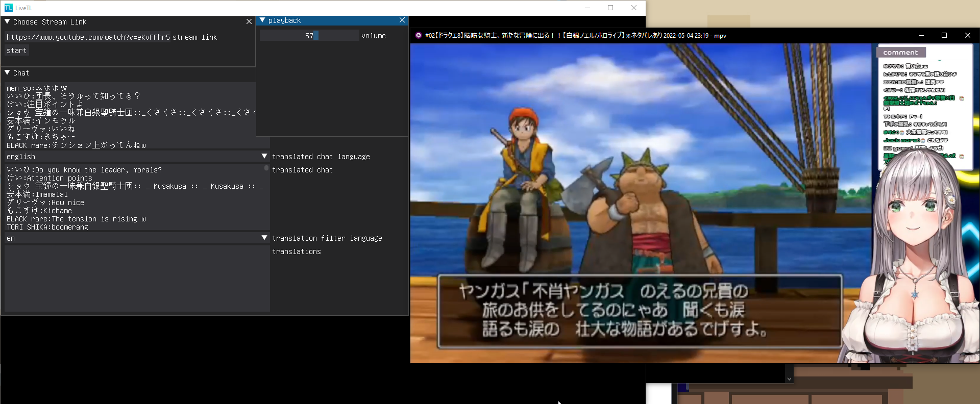Adjust the volume slider at 57
Image resolution: width=980 pixels, height=404 pixels.
(309, 36)
